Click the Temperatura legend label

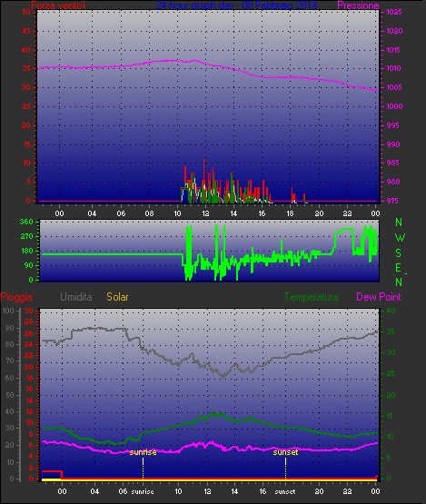(x=311, y=297)
